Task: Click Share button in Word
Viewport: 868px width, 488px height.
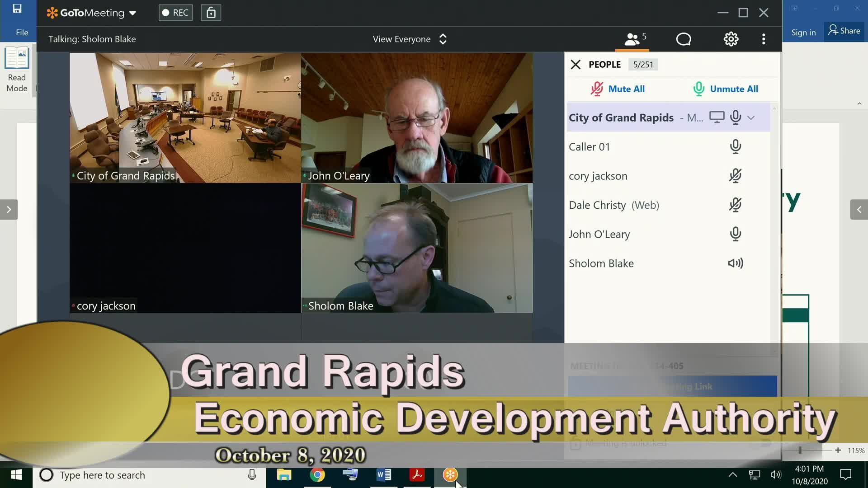Action: pyautogui.click(x=844, y=31)
